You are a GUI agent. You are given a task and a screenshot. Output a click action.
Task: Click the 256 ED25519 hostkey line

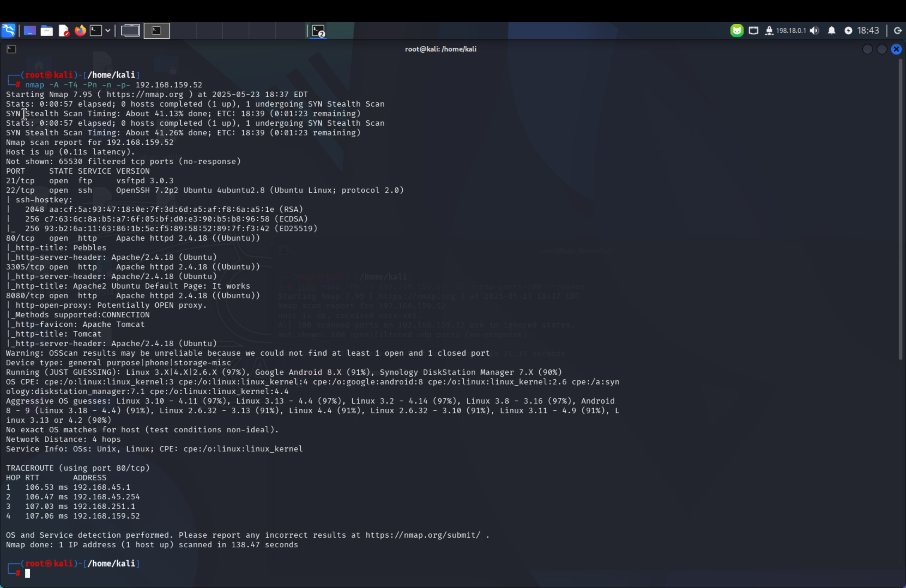(162, 228)
